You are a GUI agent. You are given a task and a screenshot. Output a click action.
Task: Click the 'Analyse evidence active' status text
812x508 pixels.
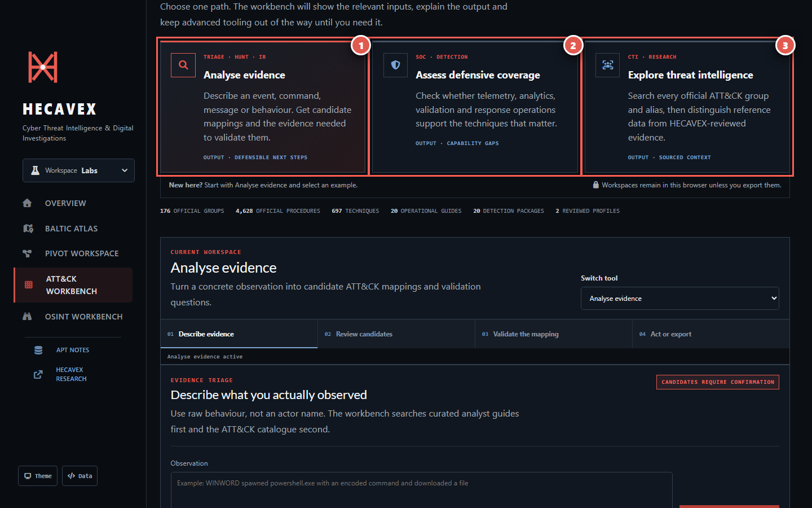click(205, 357)
